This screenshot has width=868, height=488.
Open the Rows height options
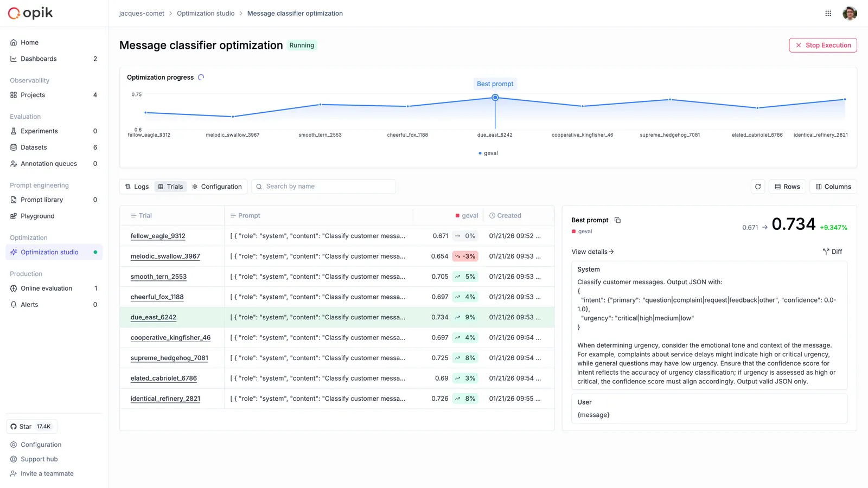788,187
